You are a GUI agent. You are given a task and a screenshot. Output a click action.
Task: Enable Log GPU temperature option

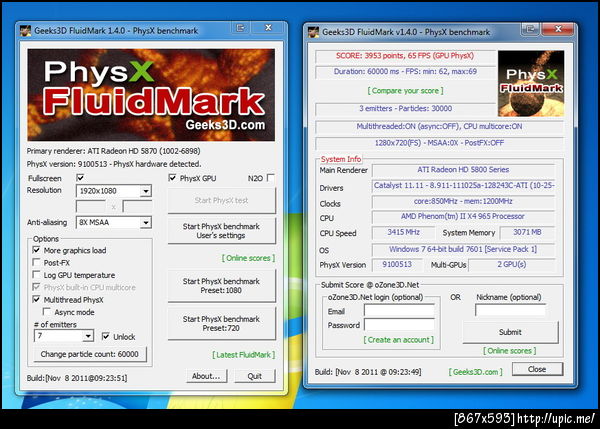click(36, 275)
